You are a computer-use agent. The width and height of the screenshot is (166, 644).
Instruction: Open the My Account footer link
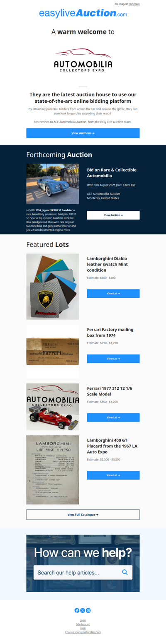[83, 624]
